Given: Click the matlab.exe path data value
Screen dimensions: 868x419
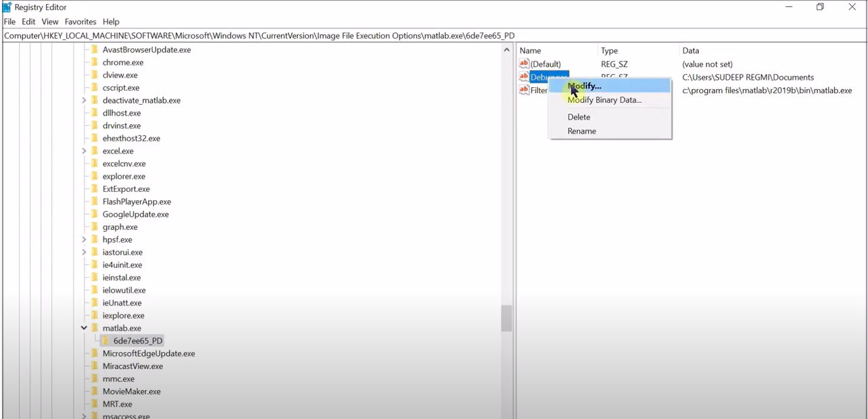Looking at the screenshot, I should click(767, 90).
